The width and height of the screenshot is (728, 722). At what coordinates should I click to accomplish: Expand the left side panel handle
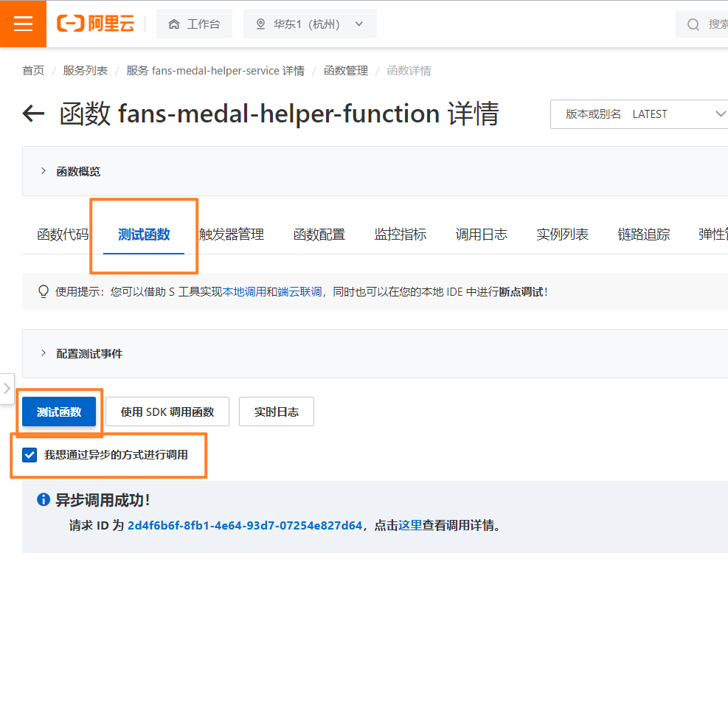click(7, 388)
